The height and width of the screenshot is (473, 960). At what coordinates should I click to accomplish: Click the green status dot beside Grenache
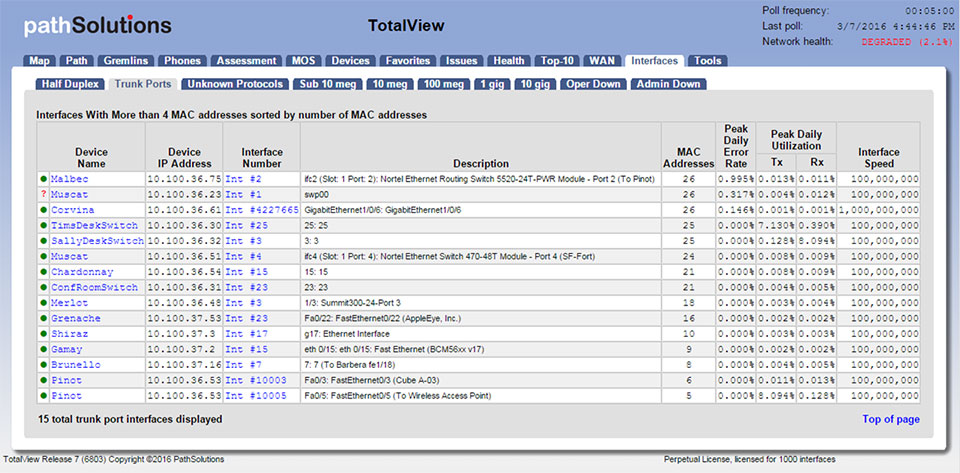43,318
